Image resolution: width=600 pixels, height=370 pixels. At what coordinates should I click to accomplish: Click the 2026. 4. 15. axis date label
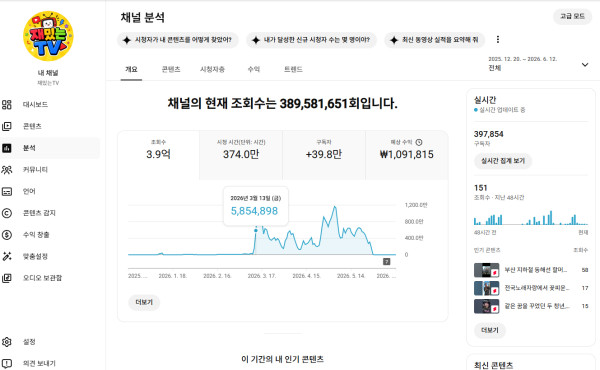point(307,276)
